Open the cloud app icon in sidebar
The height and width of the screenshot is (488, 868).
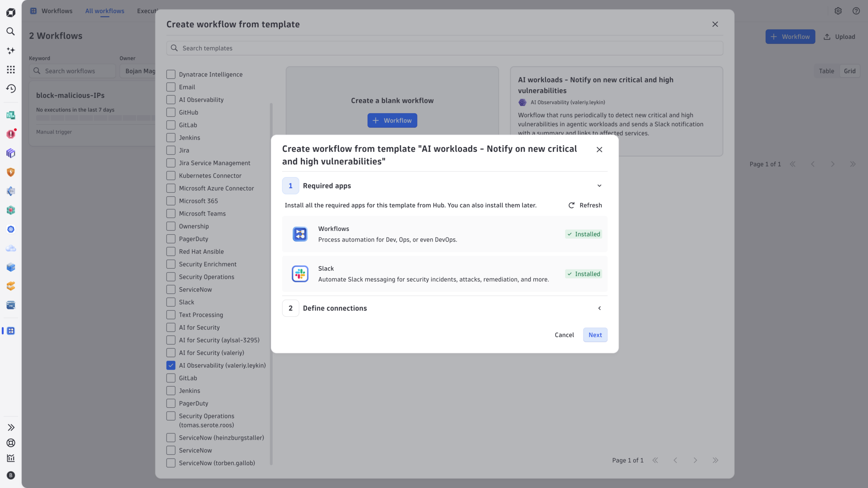[11, 248]
